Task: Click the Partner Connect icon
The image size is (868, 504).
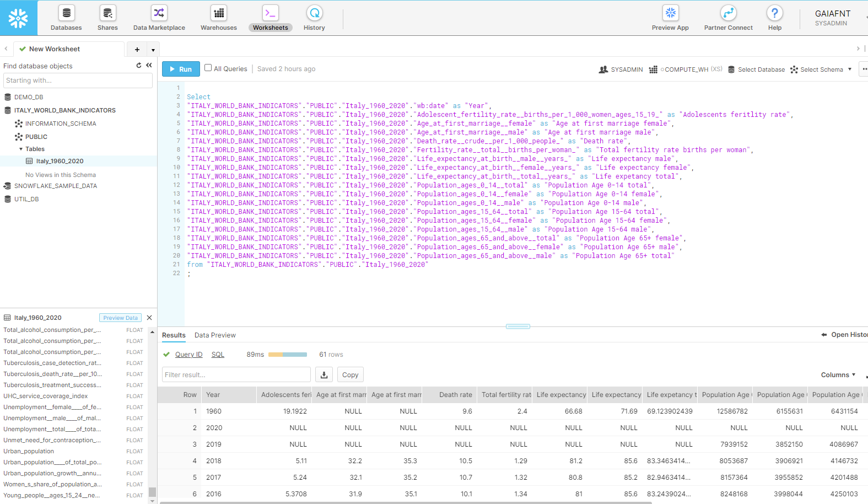Action: coord(728,13)
